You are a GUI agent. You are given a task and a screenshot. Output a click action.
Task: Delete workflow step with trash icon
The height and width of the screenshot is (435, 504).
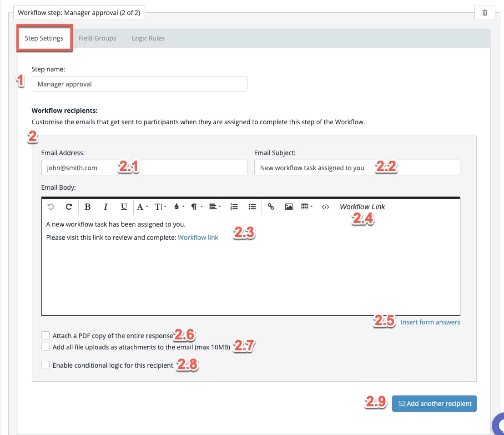484,13
